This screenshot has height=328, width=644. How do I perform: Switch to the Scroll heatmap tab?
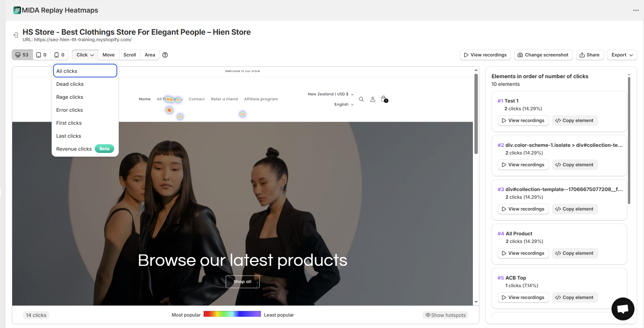click(129, 55)
